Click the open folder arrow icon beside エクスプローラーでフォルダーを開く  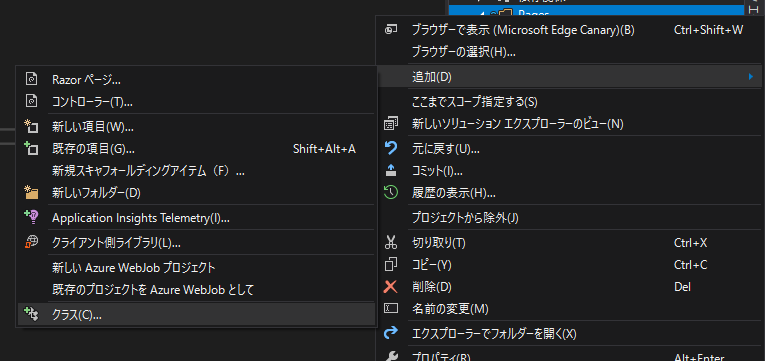[391, 334]
